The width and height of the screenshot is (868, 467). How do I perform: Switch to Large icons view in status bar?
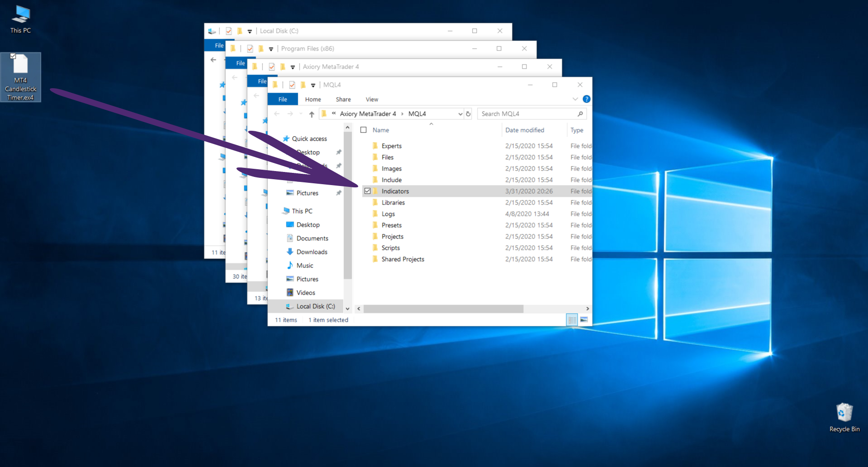click(584, 320)
